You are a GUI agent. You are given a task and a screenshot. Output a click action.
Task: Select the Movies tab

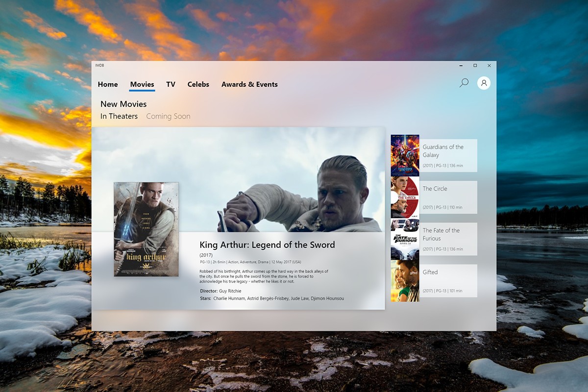pos(142,84)
